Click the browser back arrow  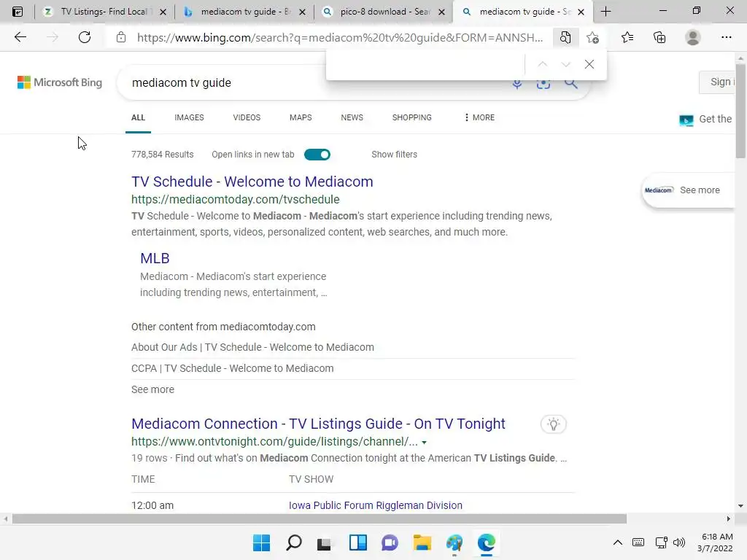click(20, 37)
